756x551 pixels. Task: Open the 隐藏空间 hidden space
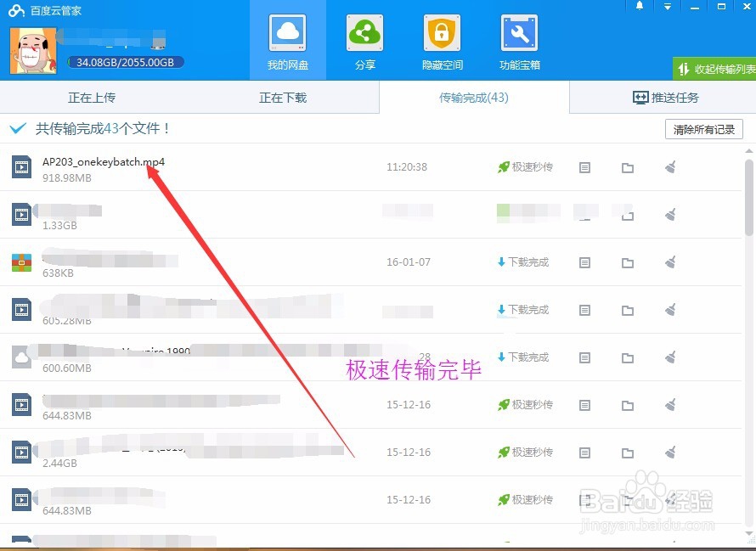[442, 42]
